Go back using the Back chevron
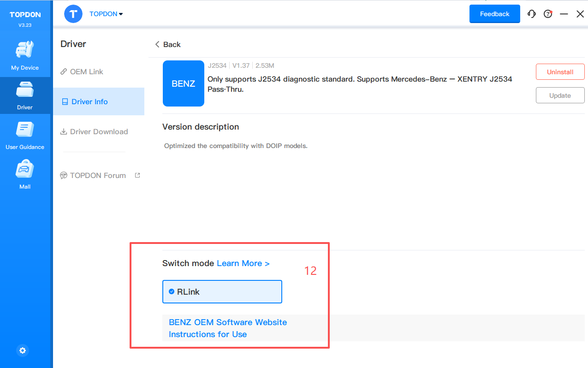 click(167, 44)
